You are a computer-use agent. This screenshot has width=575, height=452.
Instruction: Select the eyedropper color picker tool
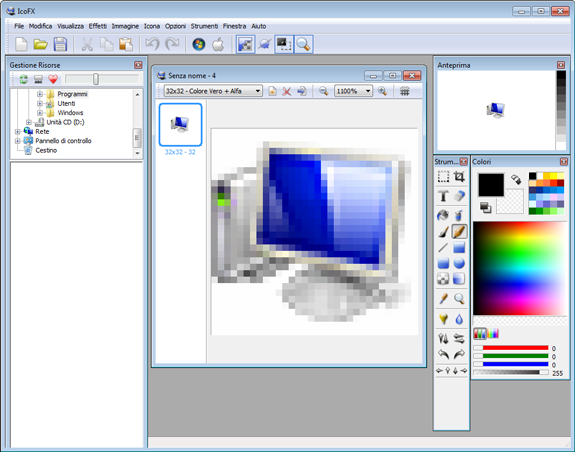point(443,299)
